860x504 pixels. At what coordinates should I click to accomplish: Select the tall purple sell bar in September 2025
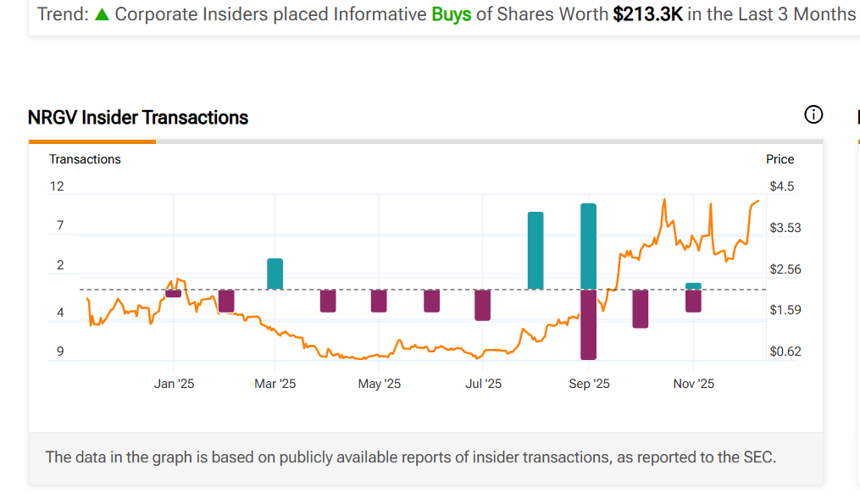(588, 324)
